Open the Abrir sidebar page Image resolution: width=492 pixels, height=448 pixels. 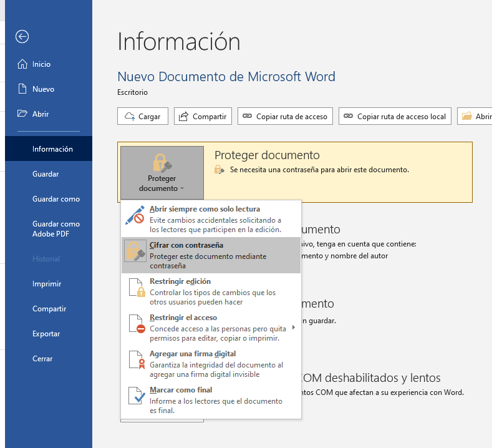pyautogui.click(x=49, y=114)
